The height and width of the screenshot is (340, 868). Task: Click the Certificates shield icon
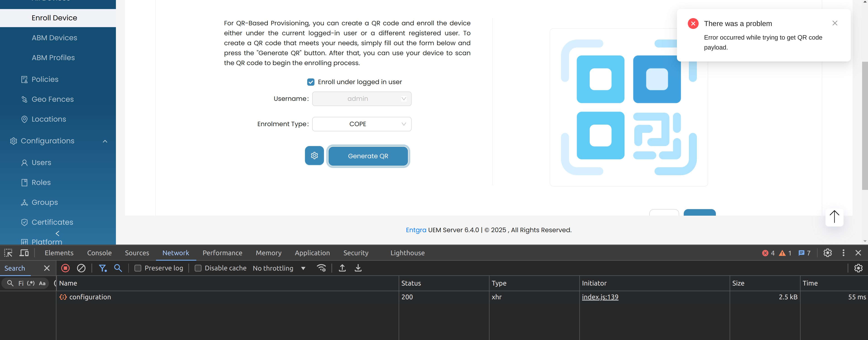tap(24, 222)
